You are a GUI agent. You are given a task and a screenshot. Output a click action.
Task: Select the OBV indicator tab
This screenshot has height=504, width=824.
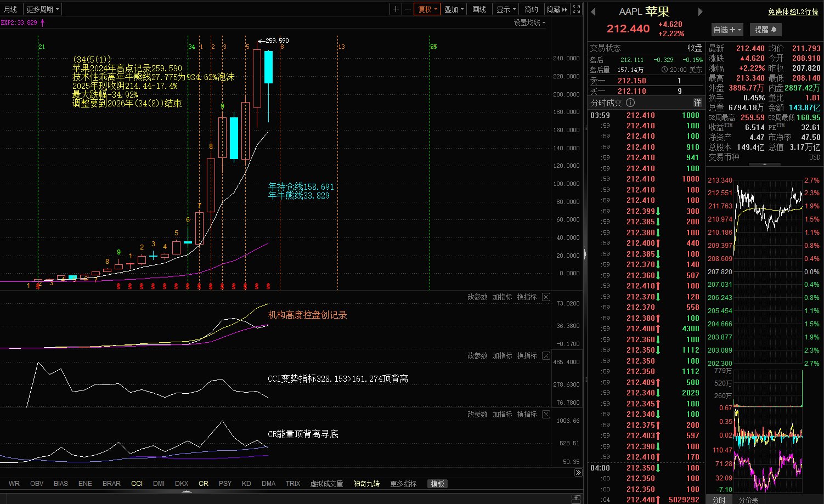click(37, 484)
